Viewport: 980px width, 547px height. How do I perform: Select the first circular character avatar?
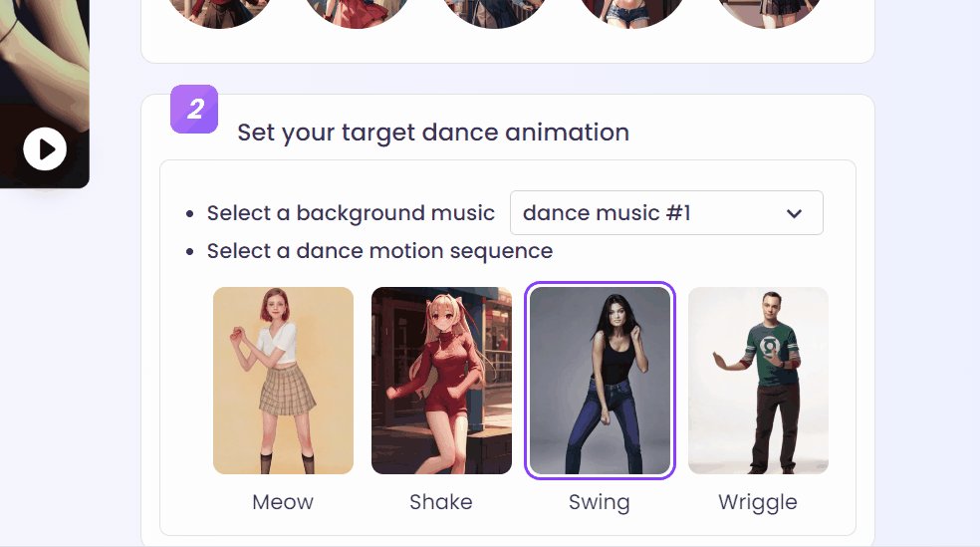tap(218, 12)
